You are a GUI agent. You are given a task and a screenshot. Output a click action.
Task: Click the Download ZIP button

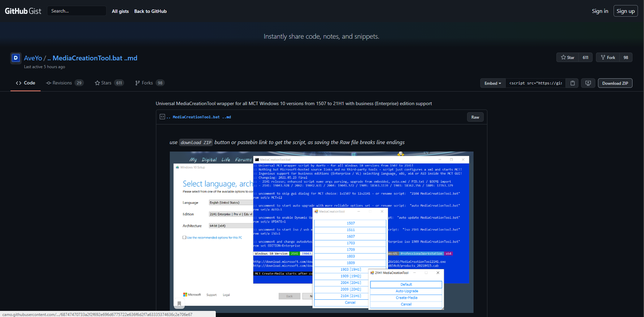[x=615, y=83]
